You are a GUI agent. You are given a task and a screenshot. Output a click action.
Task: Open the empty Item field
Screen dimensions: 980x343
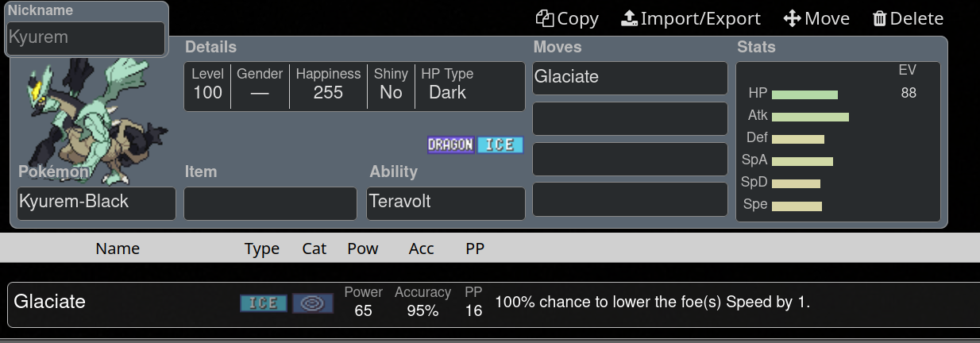[x=270, y=203]
